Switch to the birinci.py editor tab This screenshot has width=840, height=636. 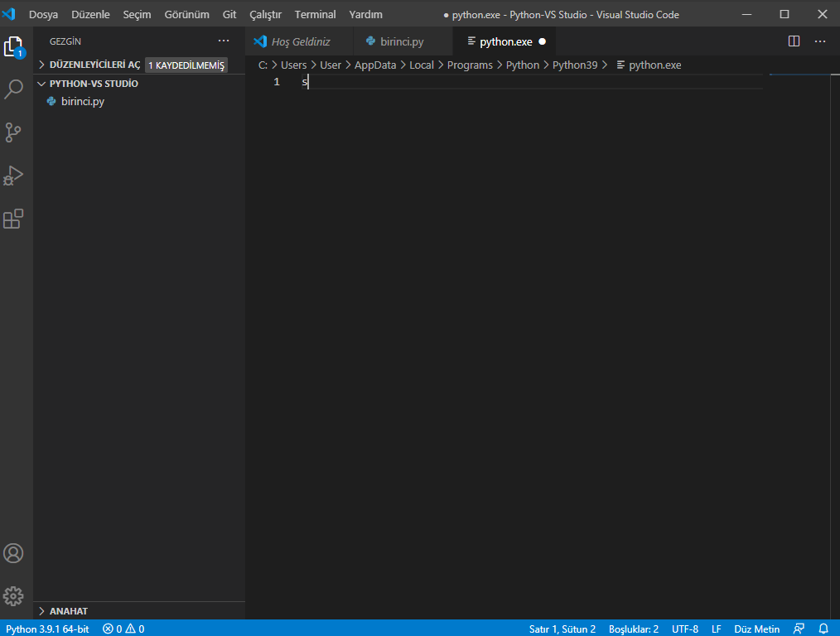pyautogui.click(x=403, y=41)
